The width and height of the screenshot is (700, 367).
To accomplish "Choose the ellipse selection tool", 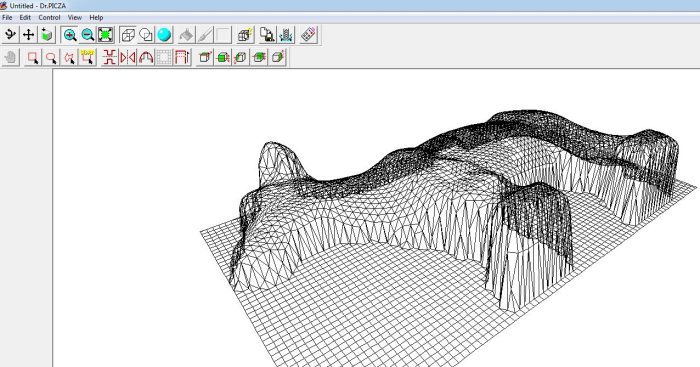I will pyautogui.click(x=51, y=58).
